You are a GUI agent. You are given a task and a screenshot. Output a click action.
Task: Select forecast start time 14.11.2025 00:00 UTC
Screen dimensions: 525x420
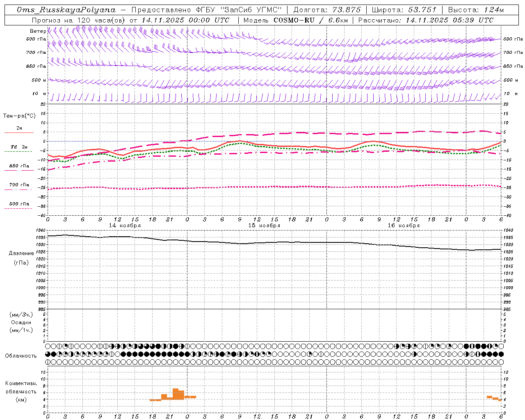(185, 20)
